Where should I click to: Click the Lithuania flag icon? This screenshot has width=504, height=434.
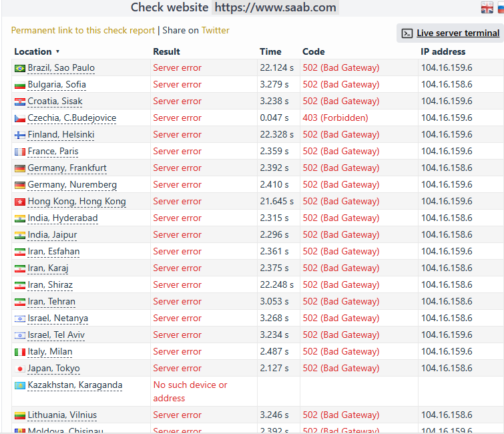(20, 416)
